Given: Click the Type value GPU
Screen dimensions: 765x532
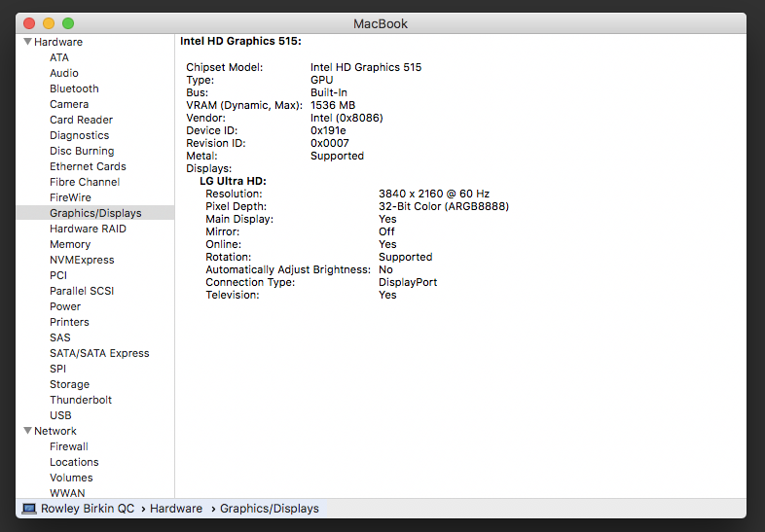Looking at the screenshot, I should click(321, 80).
